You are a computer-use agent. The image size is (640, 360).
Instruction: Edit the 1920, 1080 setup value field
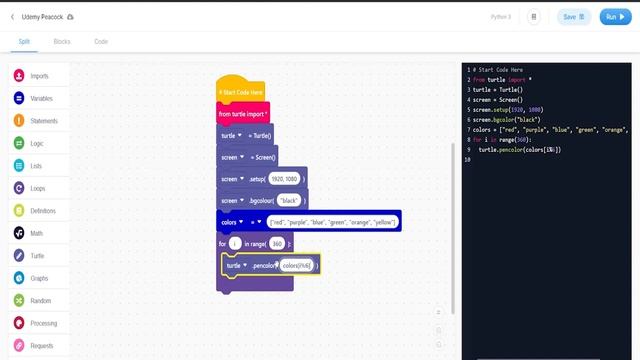[284, 179]
